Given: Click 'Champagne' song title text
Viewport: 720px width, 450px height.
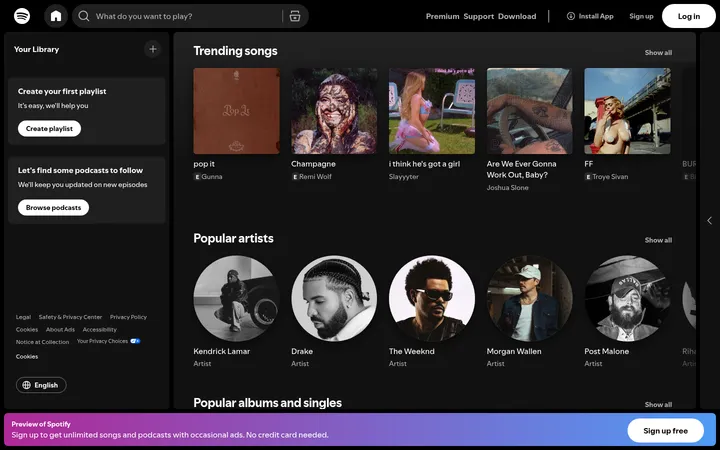Looking at the screenshot, I should coord(313,164).
